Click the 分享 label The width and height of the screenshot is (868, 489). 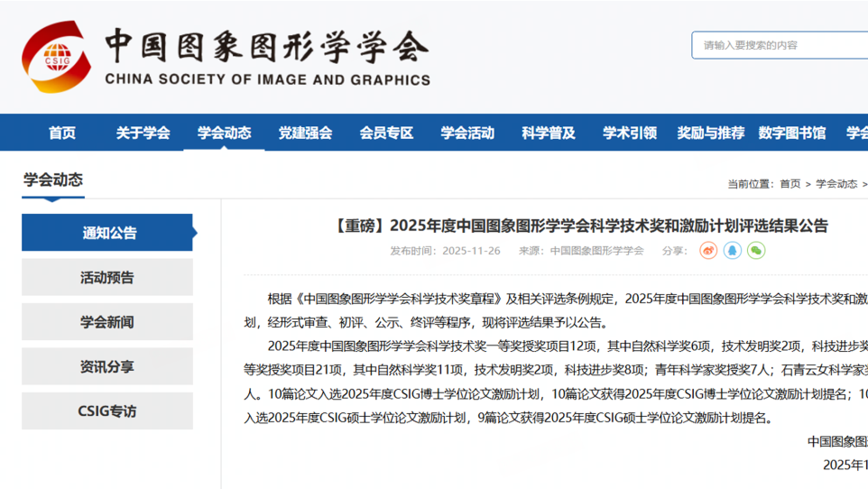click(674, 251)
